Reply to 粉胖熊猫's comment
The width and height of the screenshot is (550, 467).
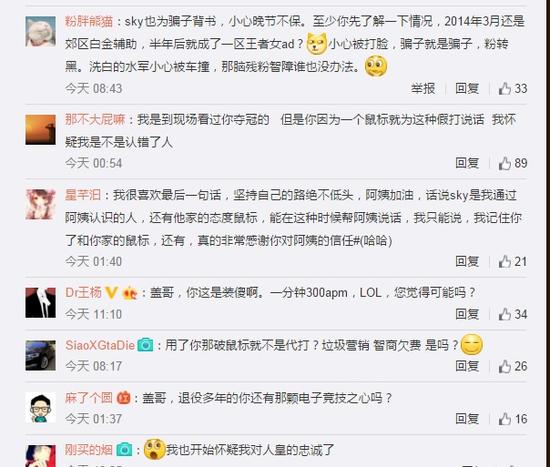click(467, 88)
